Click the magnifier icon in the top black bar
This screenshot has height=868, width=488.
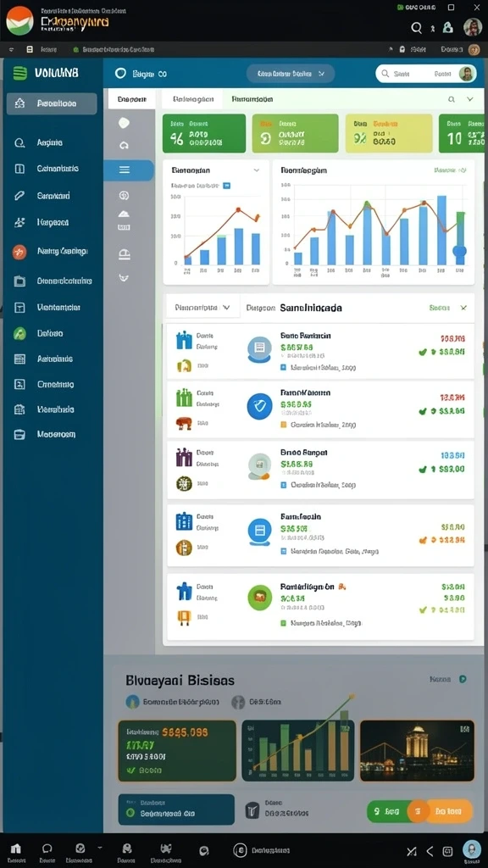point(416,27)
